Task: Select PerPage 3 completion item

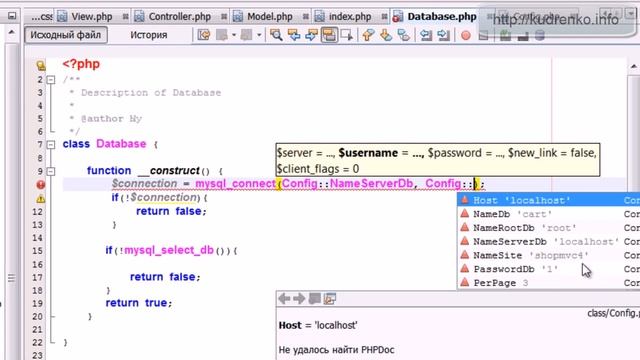Action: click(549, 283)
